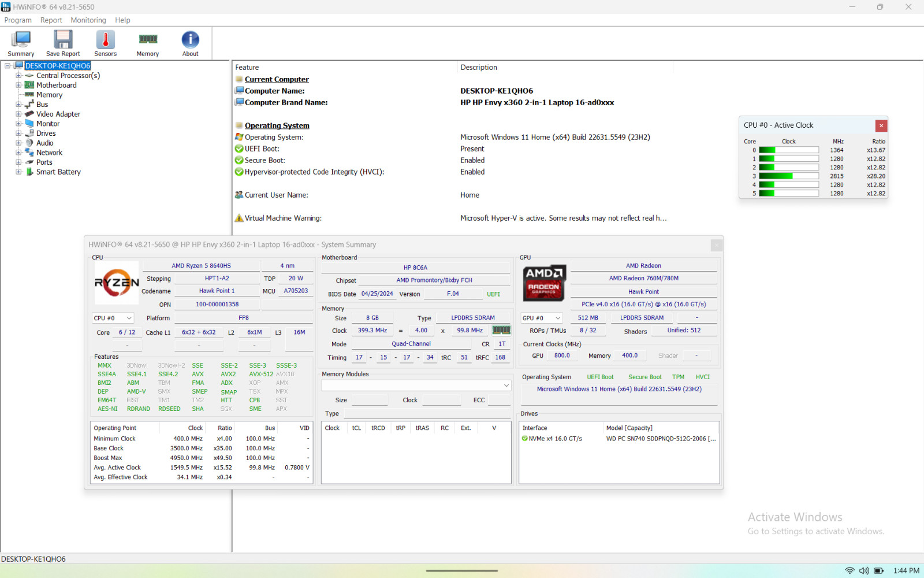Open the Program menu

tap(18, 20)
